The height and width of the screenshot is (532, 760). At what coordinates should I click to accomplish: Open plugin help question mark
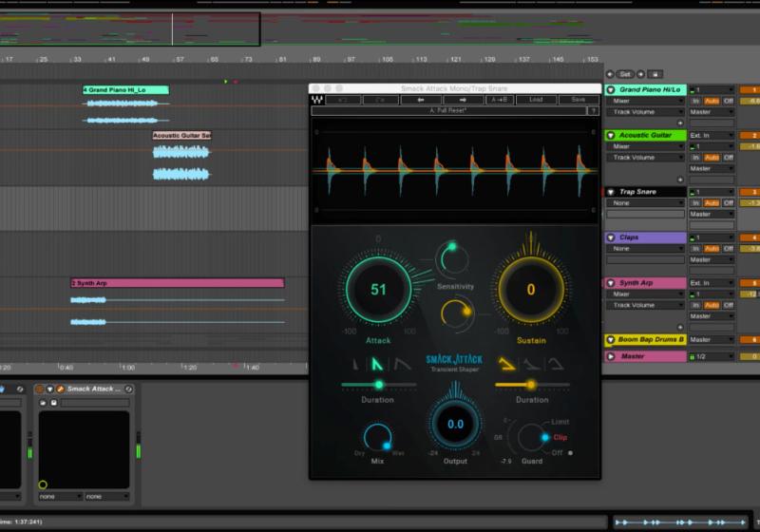point(594,110)
